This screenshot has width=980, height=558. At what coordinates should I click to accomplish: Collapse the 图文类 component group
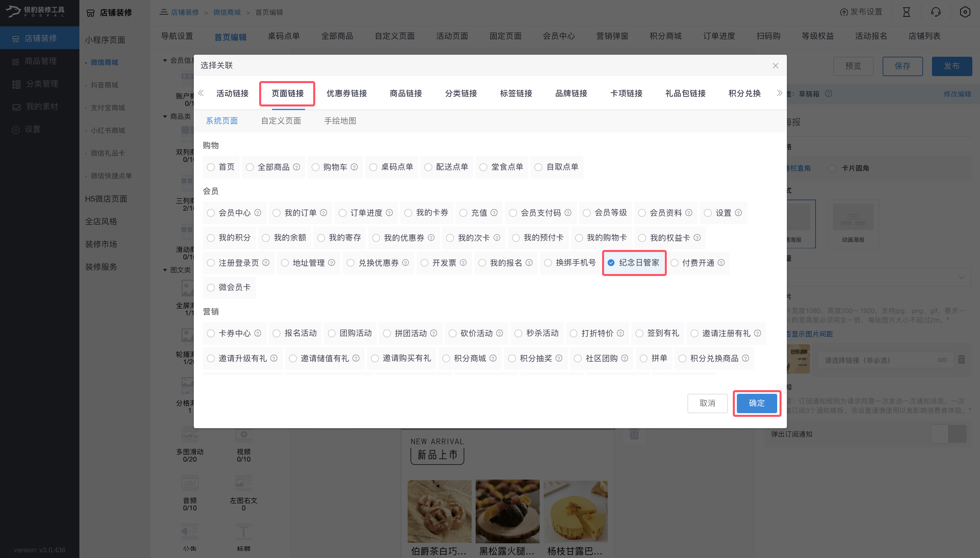[x=165, y=270]
